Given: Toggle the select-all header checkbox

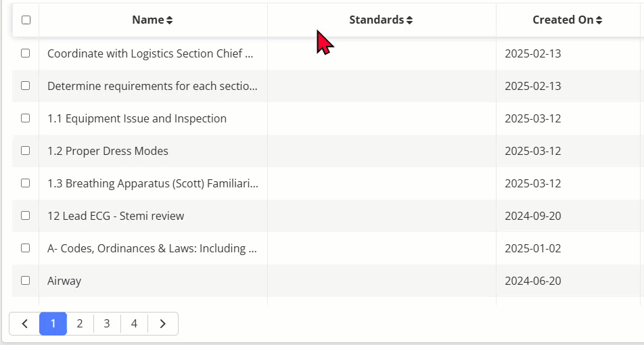Looking at the screenshot, I should [x=26, y=20].
